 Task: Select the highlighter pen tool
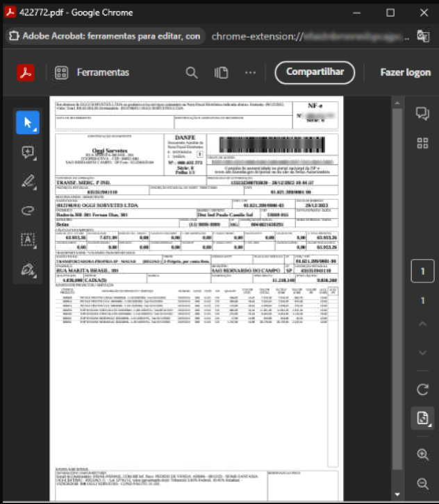[28, 181]
